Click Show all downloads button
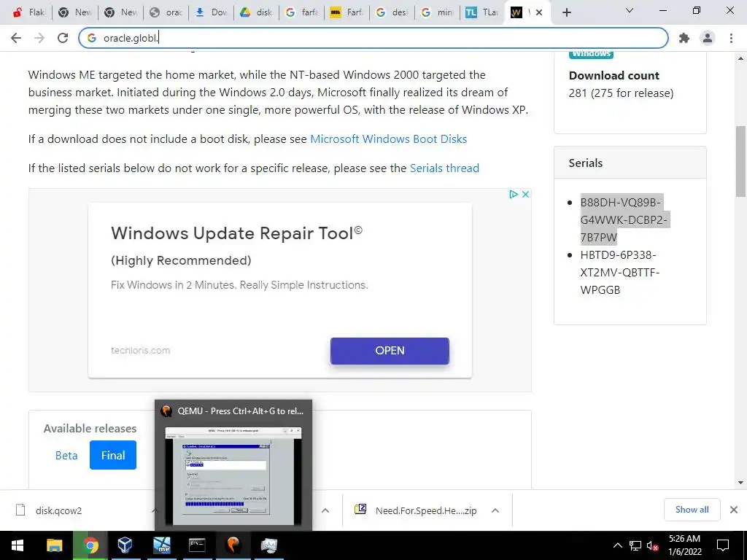 [x=692, y=510]
